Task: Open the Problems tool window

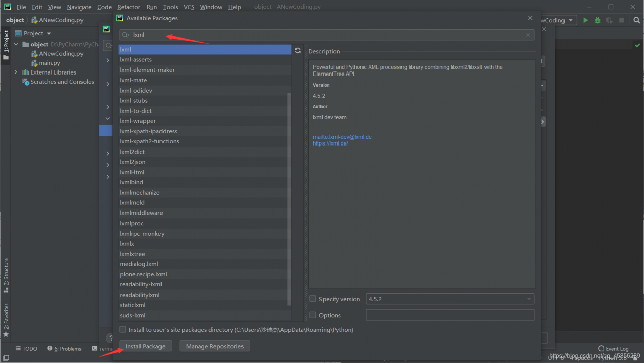Action: click(x=64, y=349)
